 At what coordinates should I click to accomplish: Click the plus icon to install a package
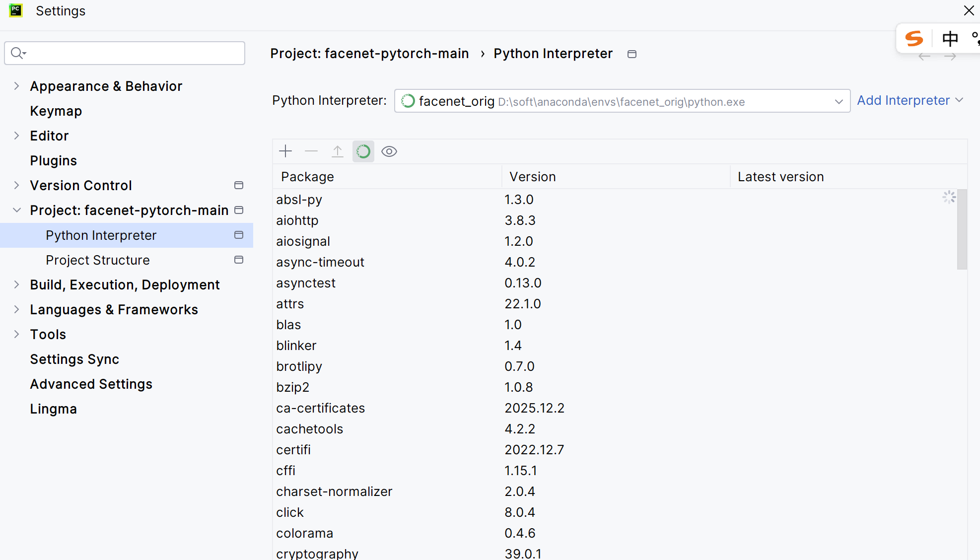click(x=285, y=151)
